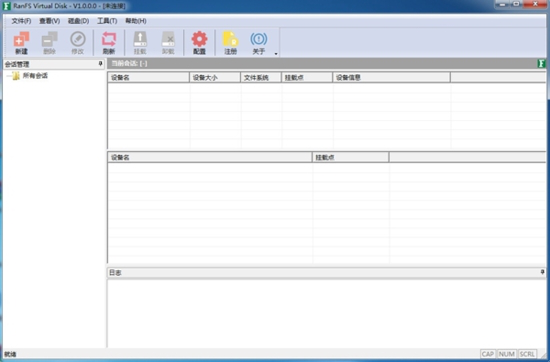Click the green F logo beside 当前会话
The height and width of the screenshot is (362, 550).
[x=541, y=63]
